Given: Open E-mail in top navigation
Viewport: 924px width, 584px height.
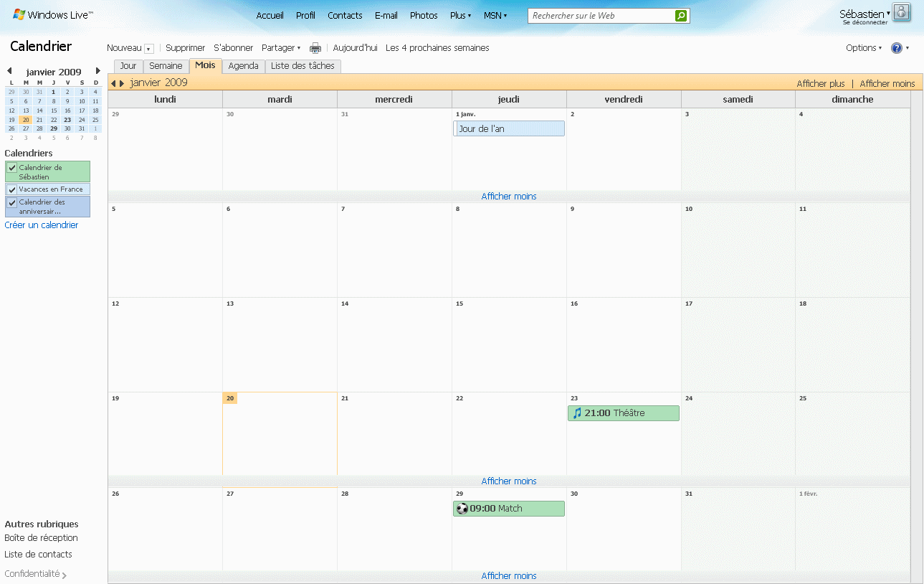Looking at the screenshot, I should point(386,15).
